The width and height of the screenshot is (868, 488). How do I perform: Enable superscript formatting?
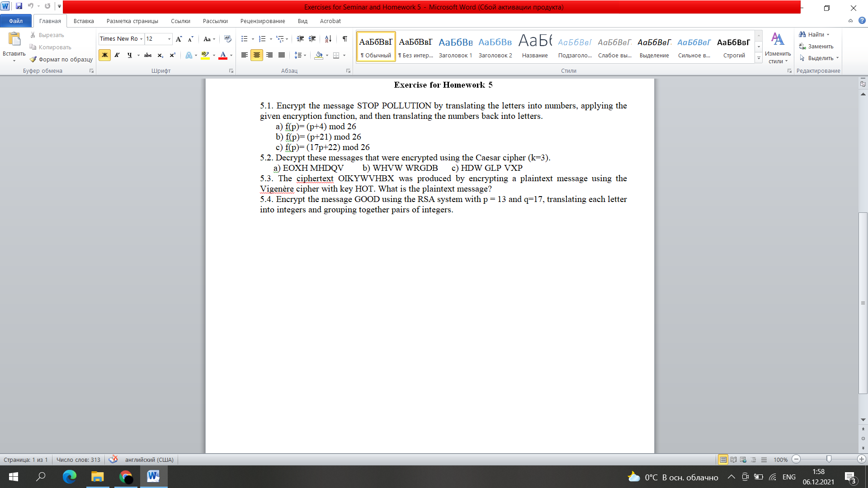(x=172, y=55)
